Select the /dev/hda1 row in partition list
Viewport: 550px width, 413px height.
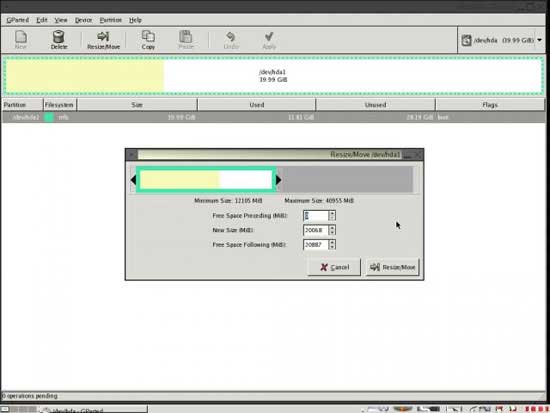point(274,117)
